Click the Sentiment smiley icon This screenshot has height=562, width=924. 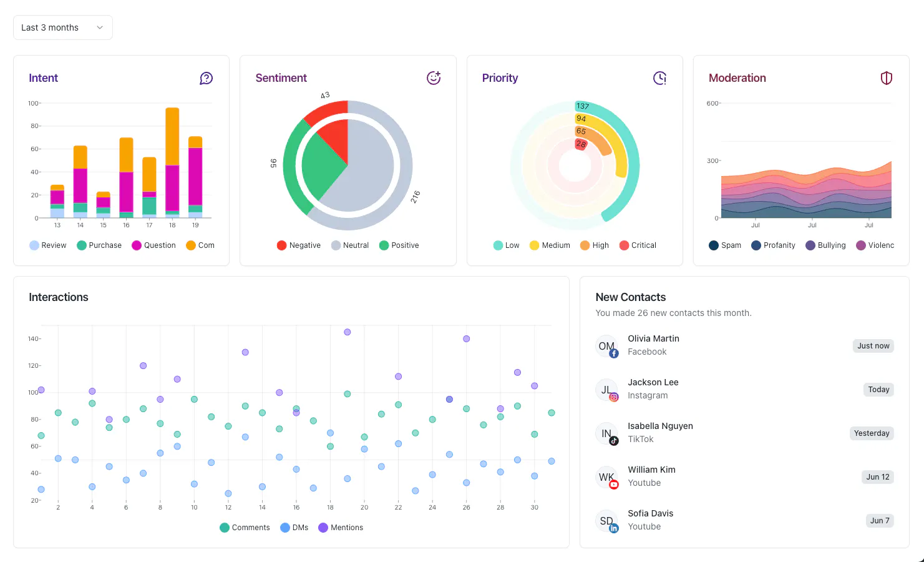click(x=434, y=78)
